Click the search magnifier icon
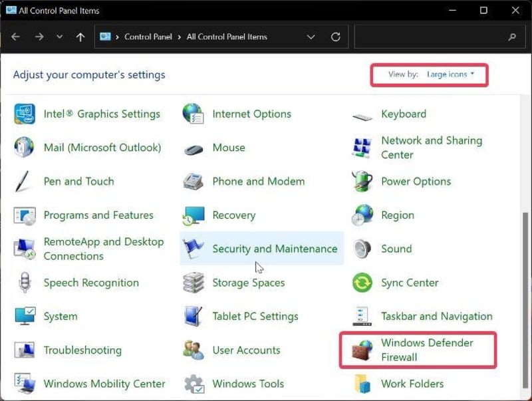Screen dimensions: 532x401 click(x=512, y=37)
